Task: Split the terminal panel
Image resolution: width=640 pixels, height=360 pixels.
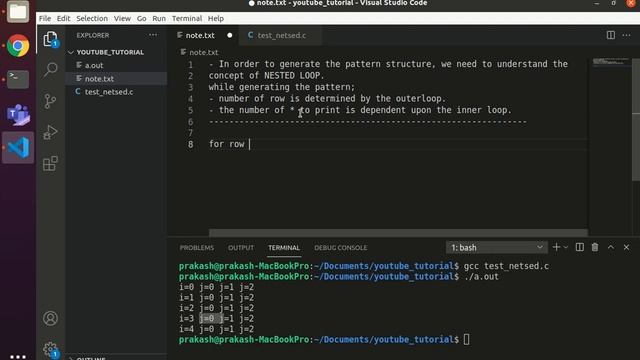Action: (580, 247)
